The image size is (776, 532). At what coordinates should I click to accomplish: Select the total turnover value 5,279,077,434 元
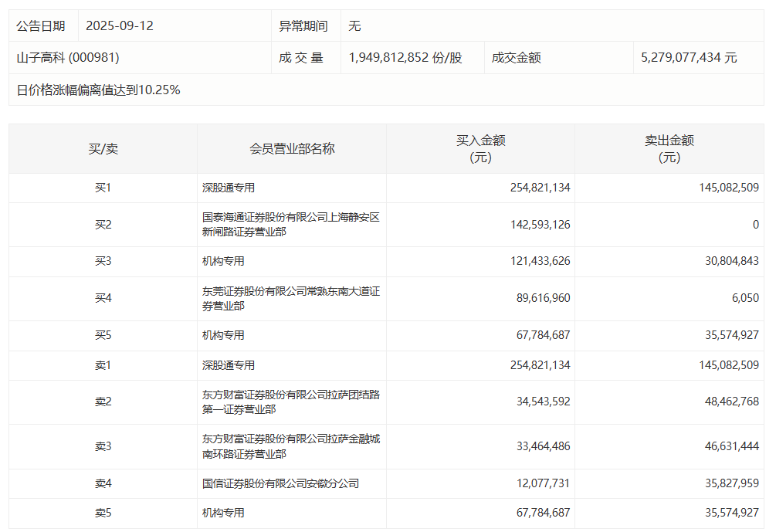coord(689,58)
